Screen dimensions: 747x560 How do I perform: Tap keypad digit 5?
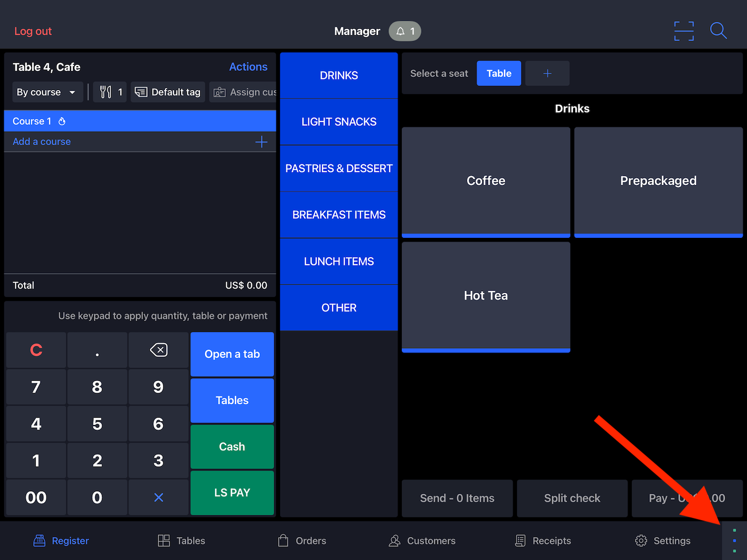[97, 423]
